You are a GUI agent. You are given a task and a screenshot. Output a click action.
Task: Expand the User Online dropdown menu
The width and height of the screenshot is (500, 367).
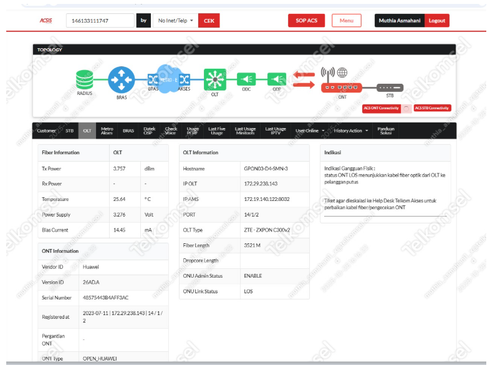310,131
